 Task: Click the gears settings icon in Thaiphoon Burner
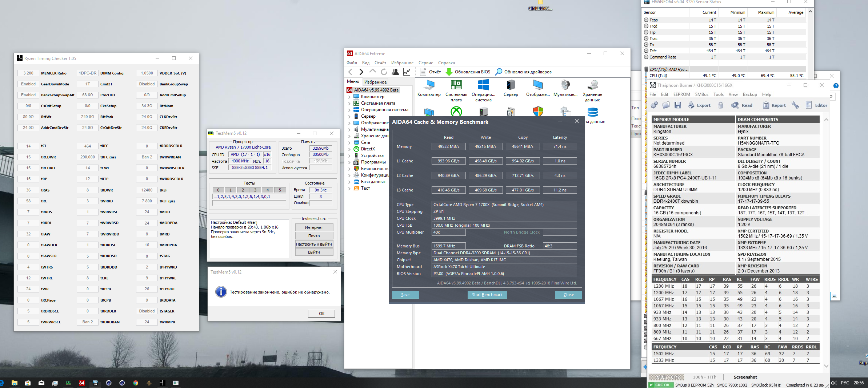(x=654, y=105)
